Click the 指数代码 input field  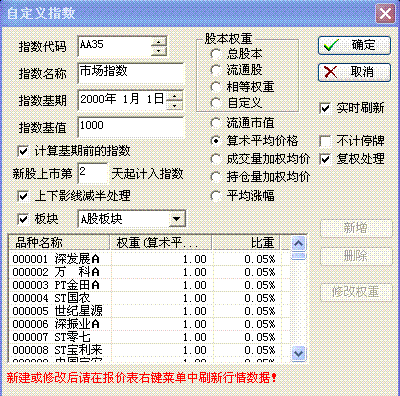pos(115,46)
